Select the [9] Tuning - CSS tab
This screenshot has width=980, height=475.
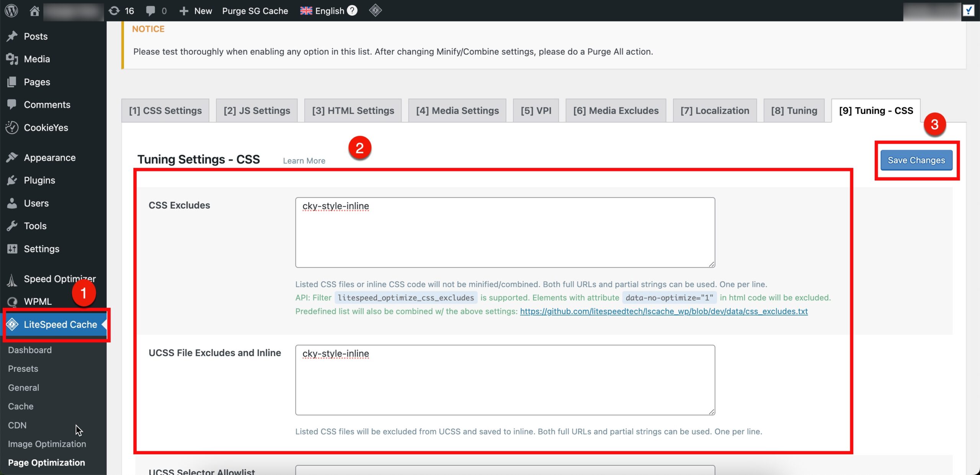876,111
